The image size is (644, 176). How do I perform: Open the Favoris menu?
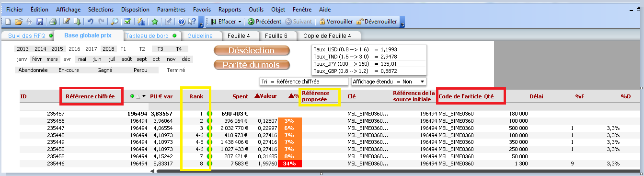coord(202,10)
